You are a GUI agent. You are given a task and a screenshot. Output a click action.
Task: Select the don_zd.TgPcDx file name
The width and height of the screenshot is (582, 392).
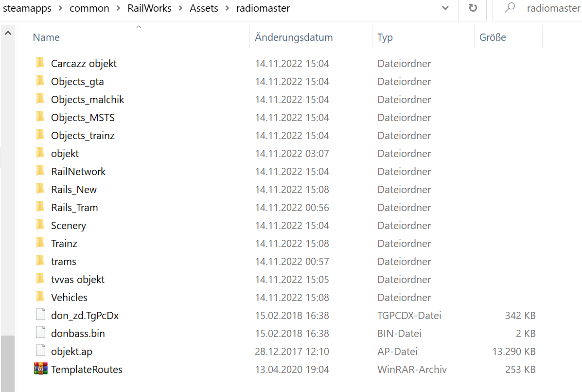coord(85,316)
